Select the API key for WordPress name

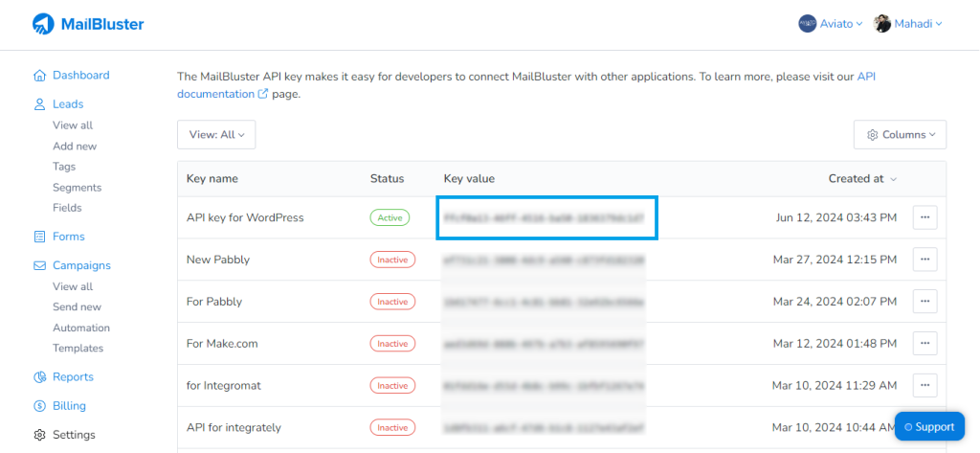click(x=245, y=217)
